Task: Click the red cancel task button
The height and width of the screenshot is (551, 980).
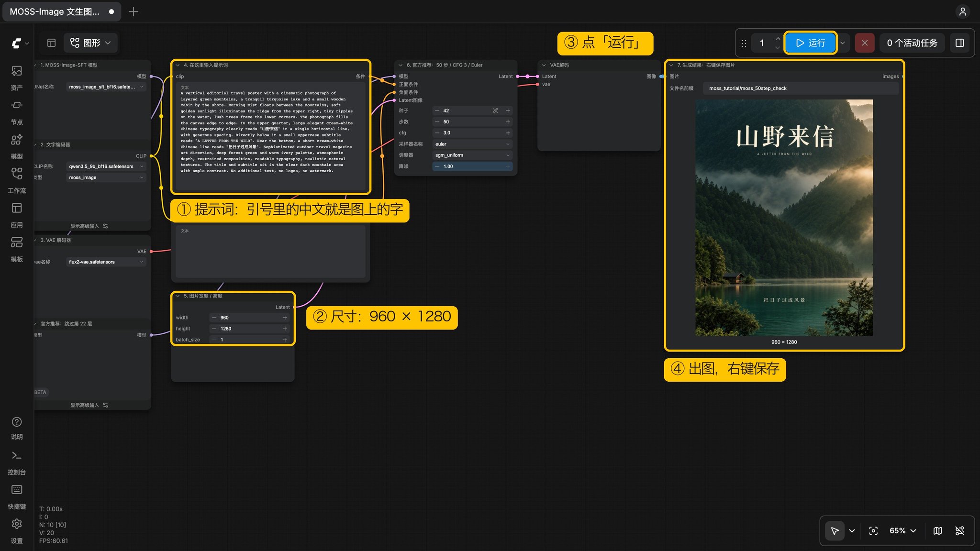Action: (864, 43)
